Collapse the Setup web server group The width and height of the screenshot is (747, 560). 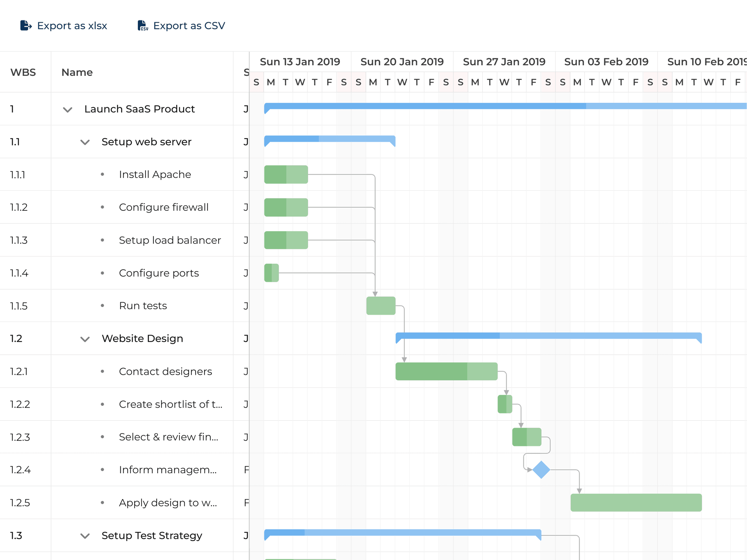coord(85,142)
